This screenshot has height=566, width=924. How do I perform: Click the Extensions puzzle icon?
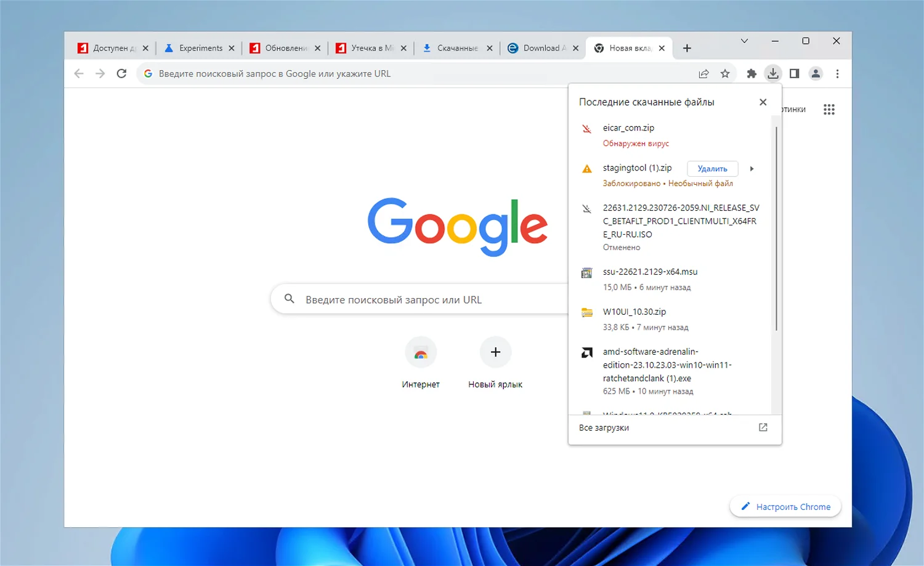(752, 74)
